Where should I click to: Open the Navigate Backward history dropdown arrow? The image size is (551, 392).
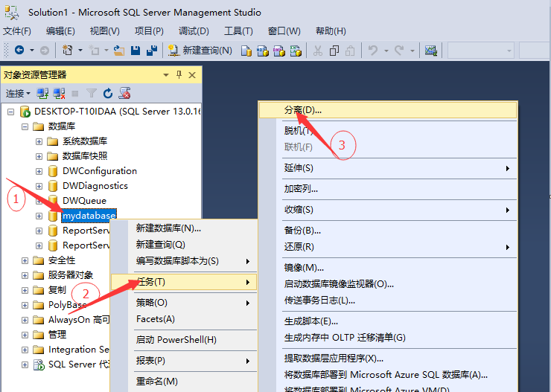coord(32,51)
